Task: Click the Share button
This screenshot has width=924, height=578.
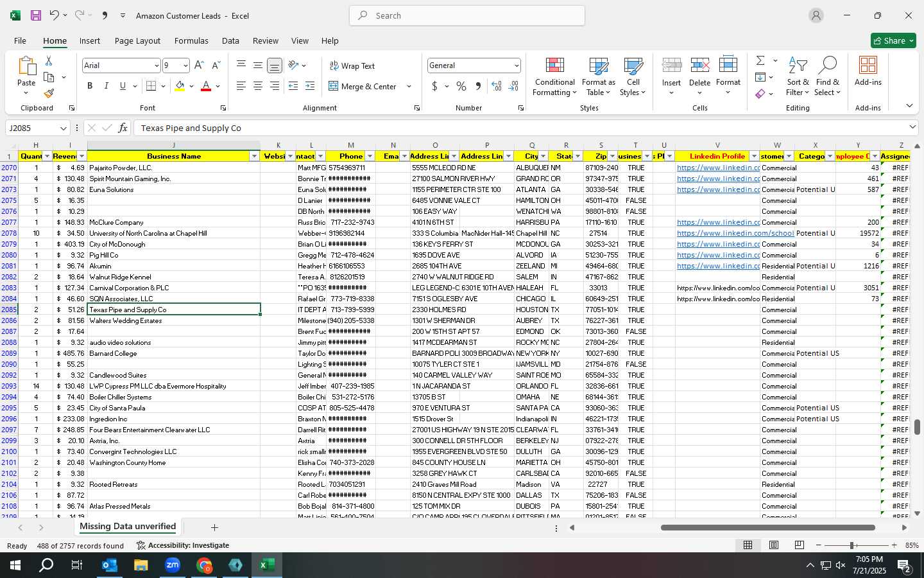Action: [893, 40]
